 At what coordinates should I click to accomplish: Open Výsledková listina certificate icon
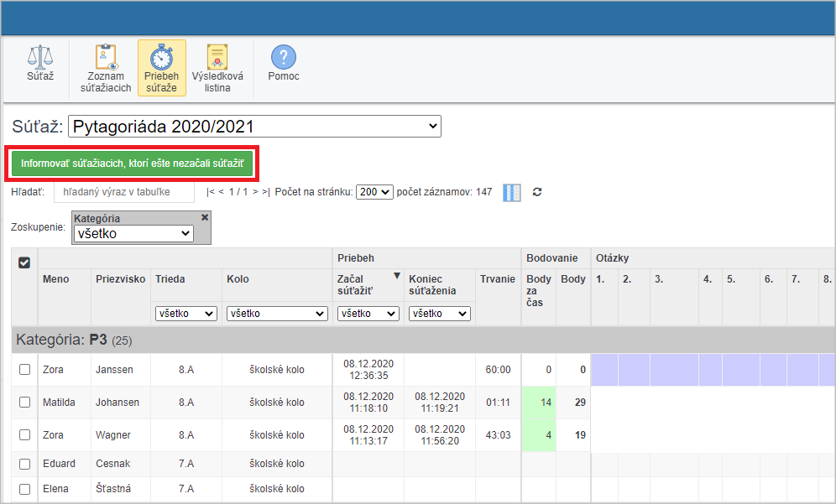[x=217, y=57]
